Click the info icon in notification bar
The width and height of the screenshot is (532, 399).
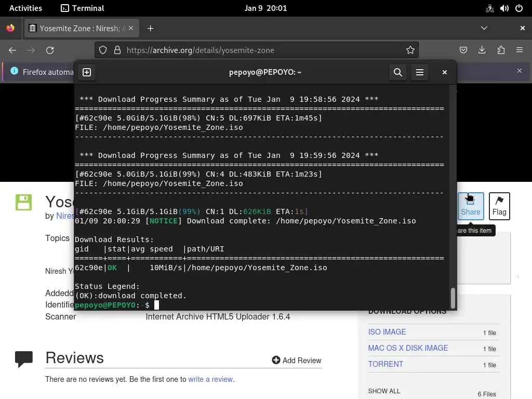click(x=14, y=71)
